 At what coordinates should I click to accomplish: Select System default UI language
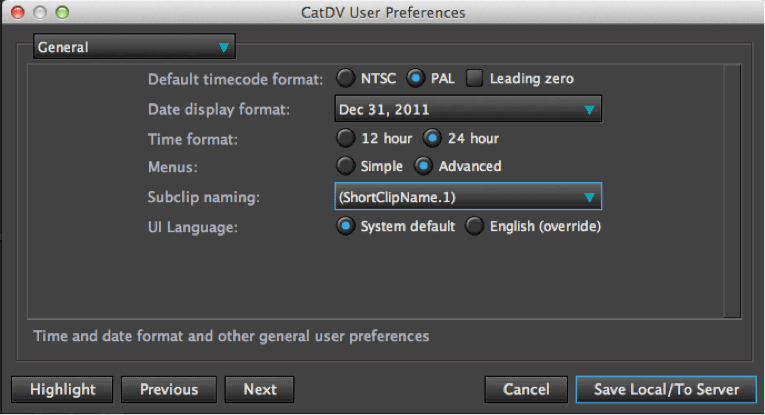tap(345, 226)
